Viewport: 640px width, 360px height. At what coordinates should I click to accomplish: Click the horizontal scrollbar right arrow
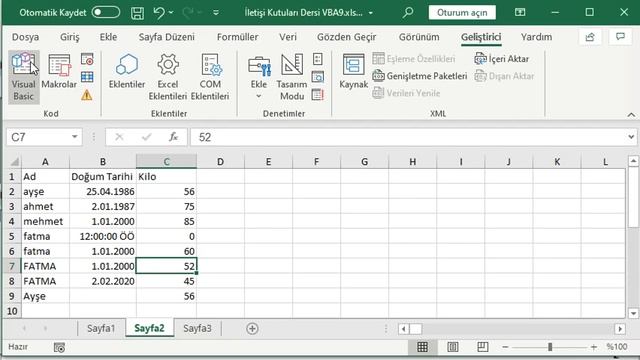tap(620, 329)
